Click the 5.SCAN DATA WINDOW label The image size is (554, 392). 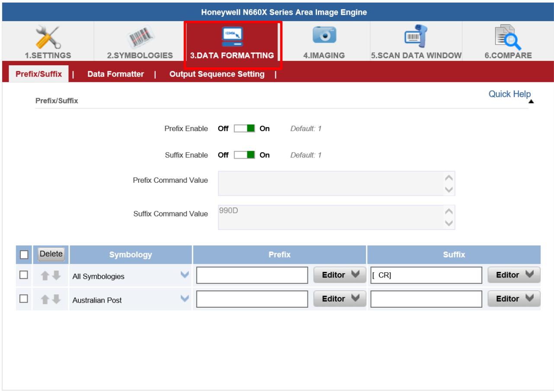pyautogui.click(x=416, y=55)
